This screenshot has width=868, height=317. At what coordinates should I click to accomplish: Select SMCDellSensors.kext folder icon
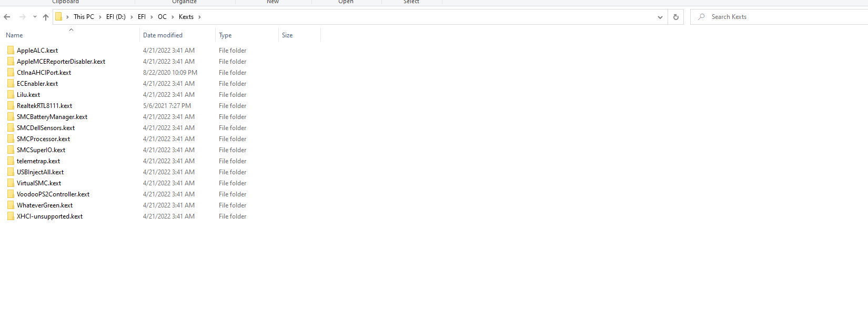click(11, 128)
